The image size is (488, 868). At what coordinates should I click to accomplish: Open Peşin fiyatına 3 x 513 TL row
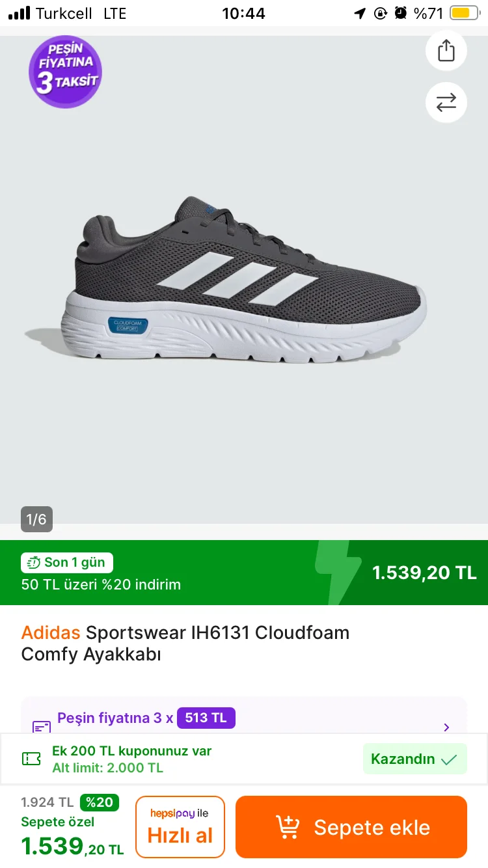click(244, 718)
